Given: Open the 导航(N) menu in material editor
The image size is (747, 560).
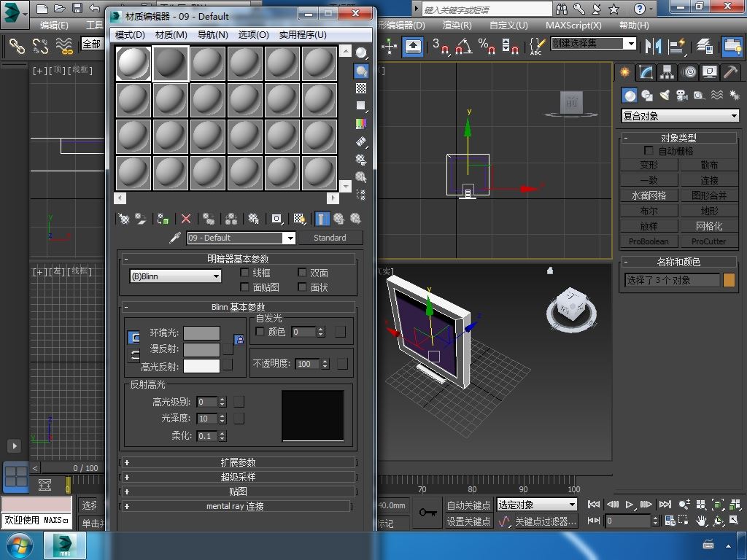Looking at the screenshot, I should point(212,34).
